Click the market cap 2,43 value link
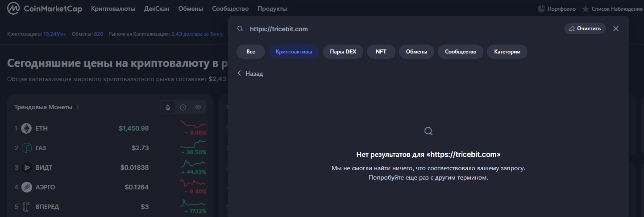 [197, 34]
